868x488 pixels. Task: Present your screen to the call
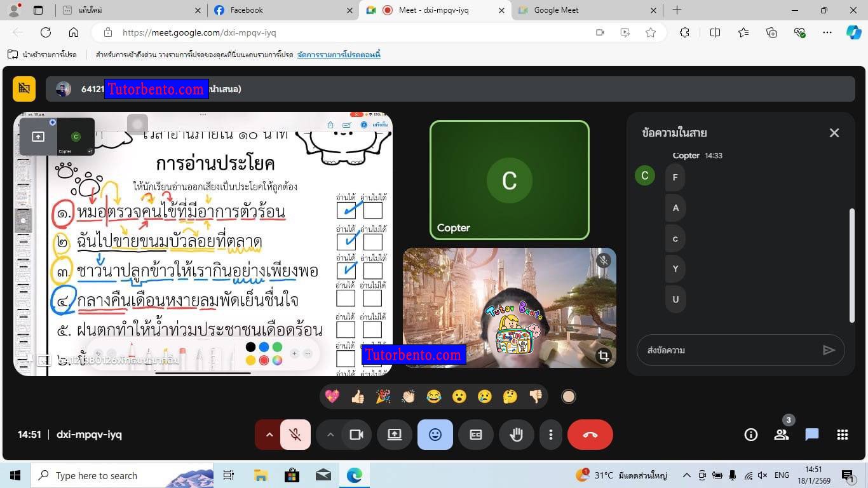tap(394, 435)
